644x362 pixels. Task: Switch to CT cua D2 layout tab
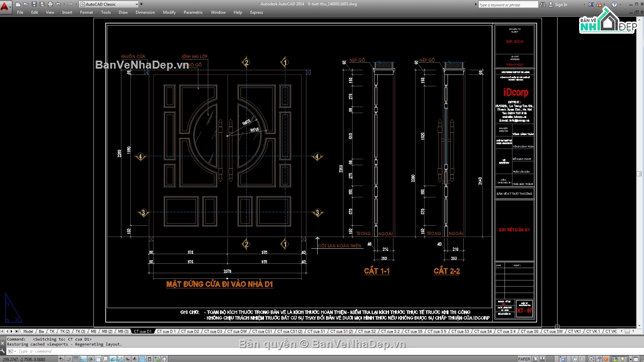[189, 331]
